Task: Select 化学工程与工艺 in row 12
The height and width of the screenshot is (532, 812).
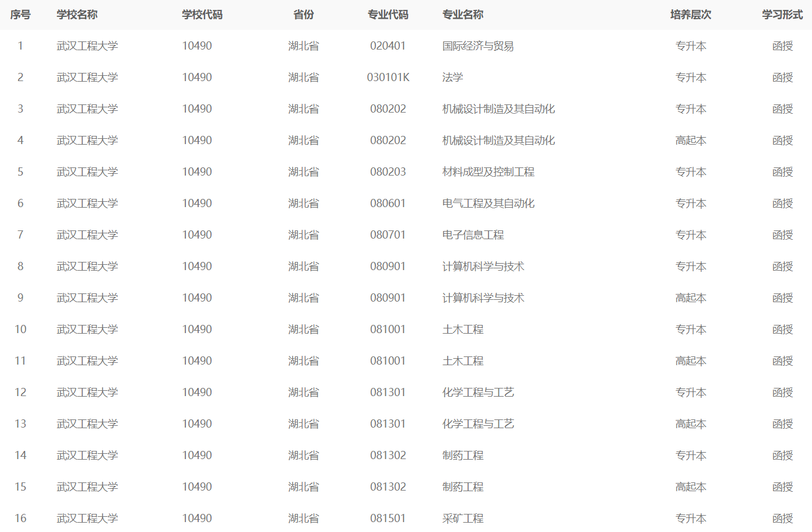Action: 478,393
